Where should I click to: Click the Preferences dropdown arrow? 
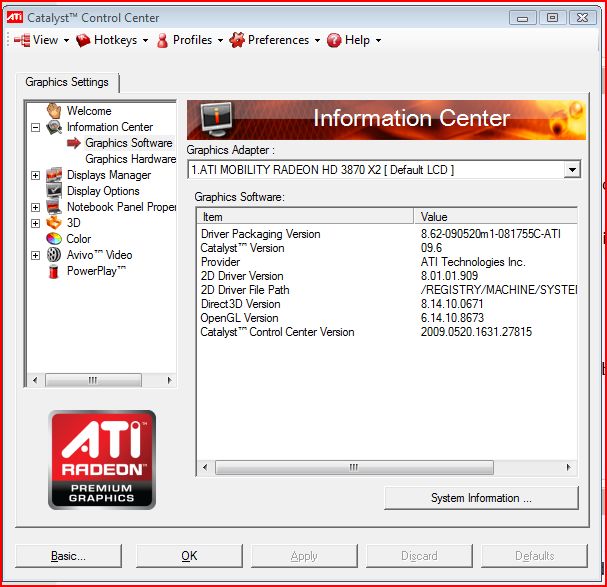click(317, 40)
